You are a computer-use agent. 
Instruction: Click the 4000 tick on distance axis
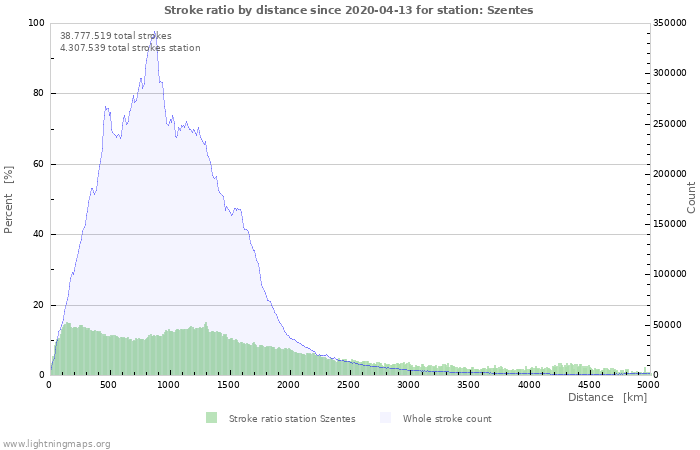(528, 385)
